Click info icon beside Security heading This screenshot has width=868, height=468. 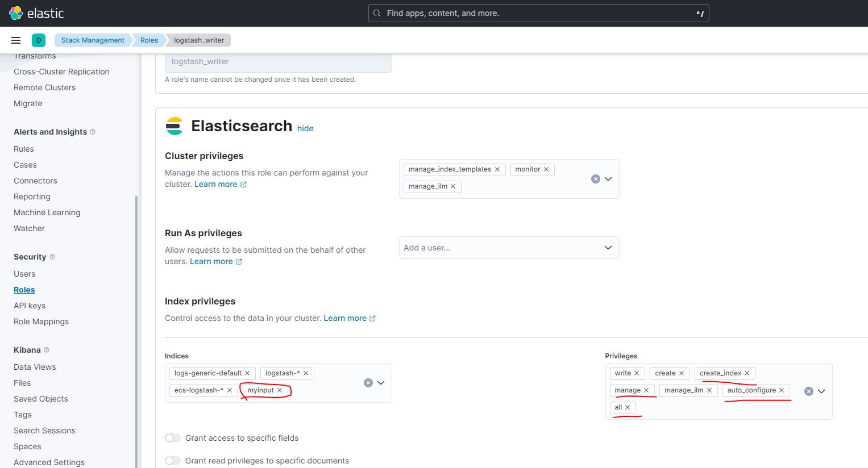coord(52,257)
